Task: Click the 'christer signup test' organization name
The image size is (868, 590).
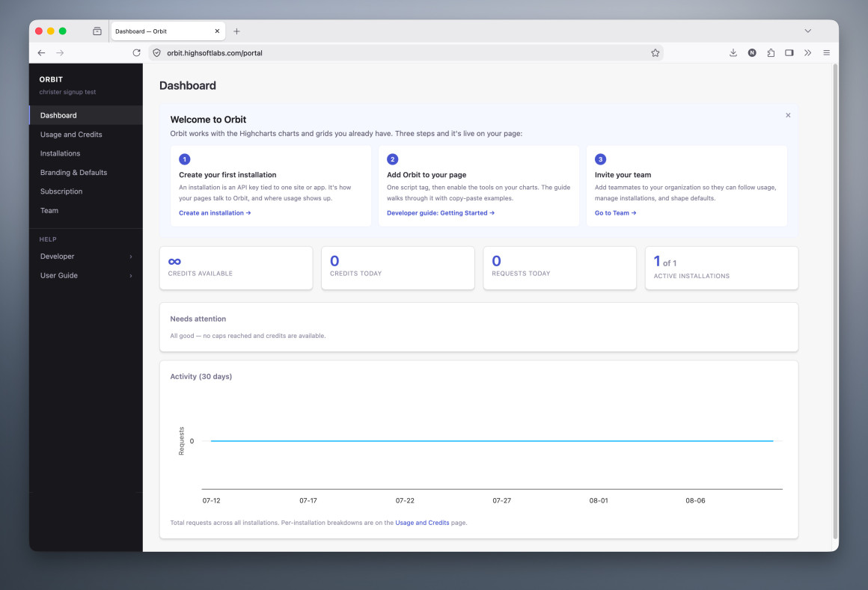Action: point(67,92)
